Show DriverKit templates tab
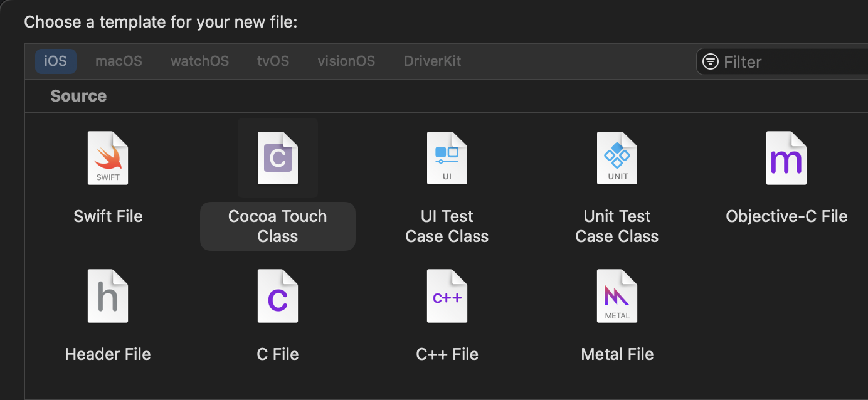 point(433,61)
